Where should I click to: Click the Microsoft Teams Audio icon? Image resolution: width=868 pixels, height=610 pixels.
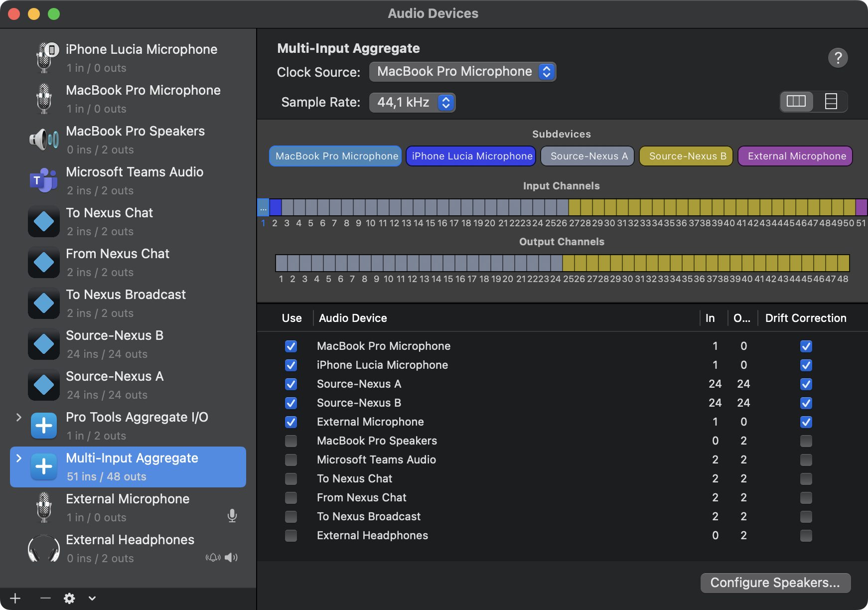(44, 181)
